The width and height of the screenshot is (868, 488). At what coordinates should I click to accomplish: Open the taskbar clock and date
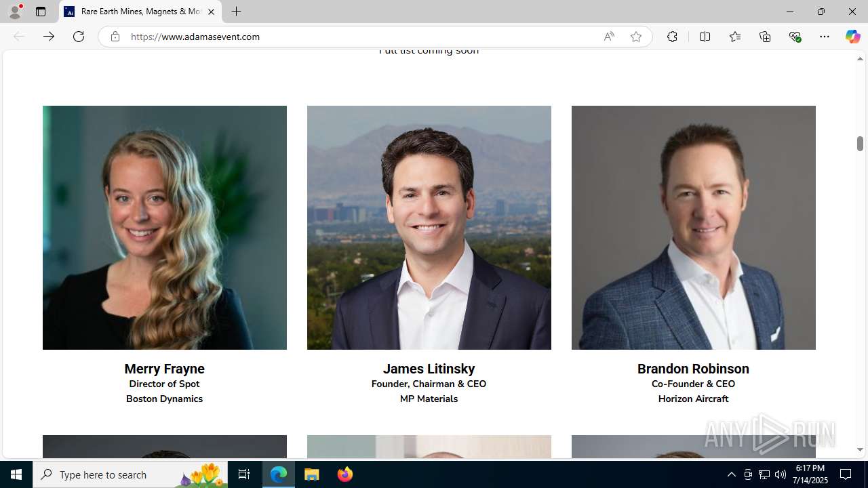point(810,474)
